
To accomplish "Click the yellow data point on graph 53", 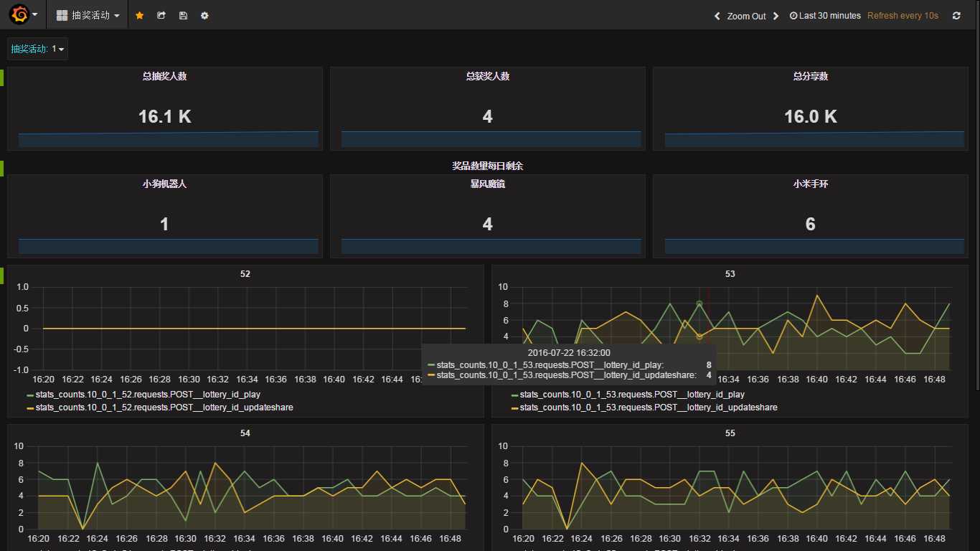I will (699, 336).
